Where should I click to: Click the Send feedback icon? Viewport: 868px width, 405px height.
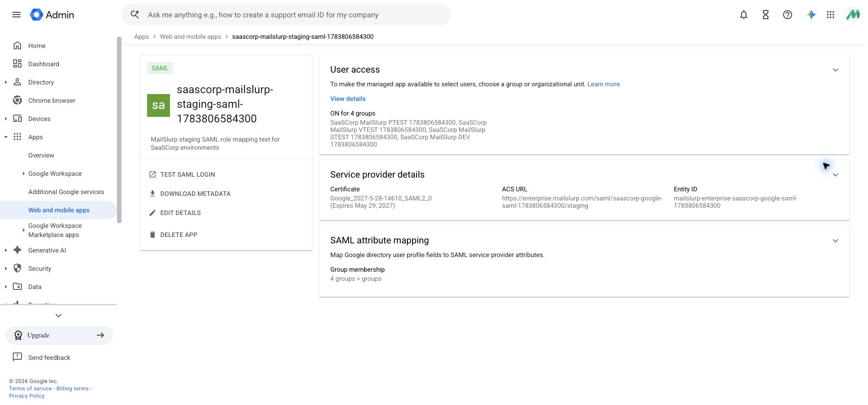click(x=17, y=357)
